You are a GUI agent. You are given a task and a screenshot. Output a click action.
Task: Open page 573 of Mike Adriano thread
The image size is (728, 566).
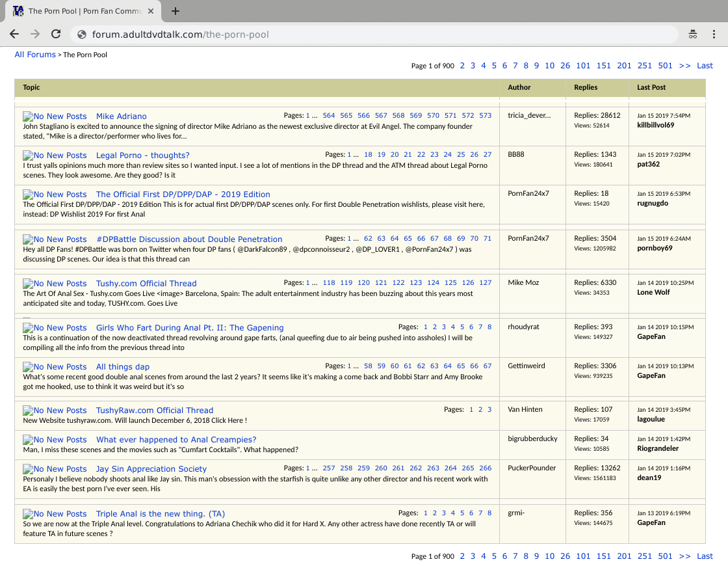[x=485, y=115]
